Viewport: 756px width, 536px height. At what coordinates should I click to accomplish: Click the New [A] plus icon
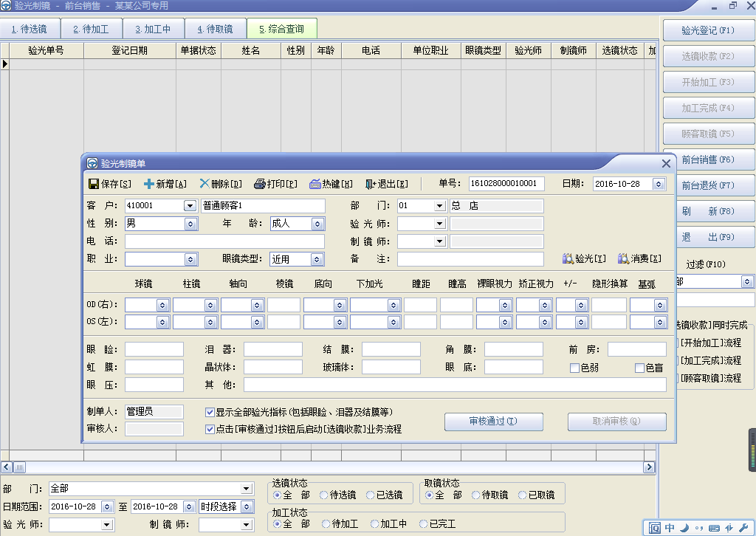[149, 184]
